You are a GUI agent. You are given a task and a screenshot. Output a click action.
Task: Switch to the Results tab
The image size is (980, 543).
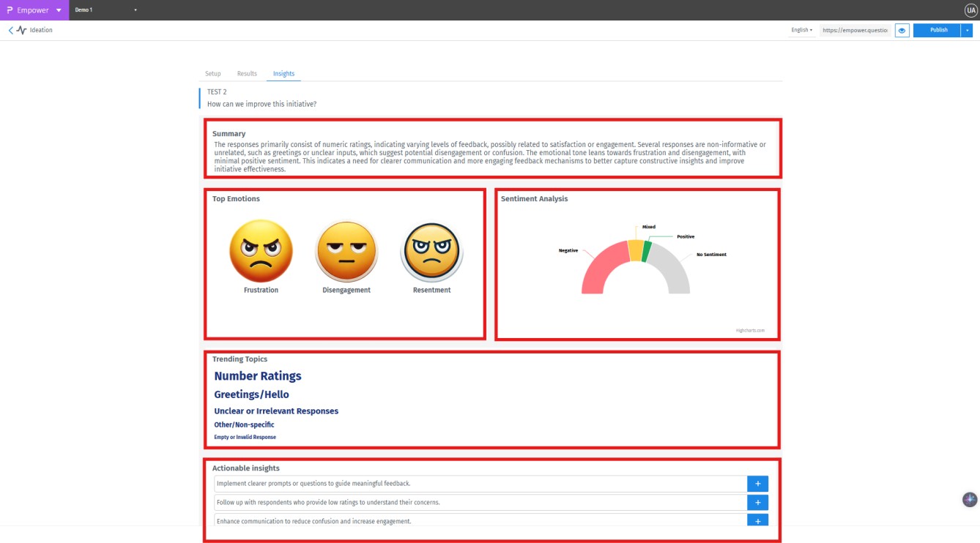click(246, 73)
